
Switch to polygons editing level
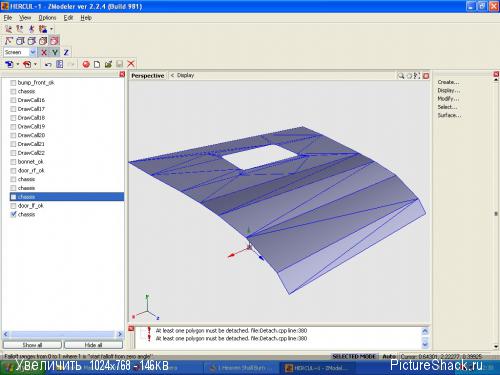point(31,41)
